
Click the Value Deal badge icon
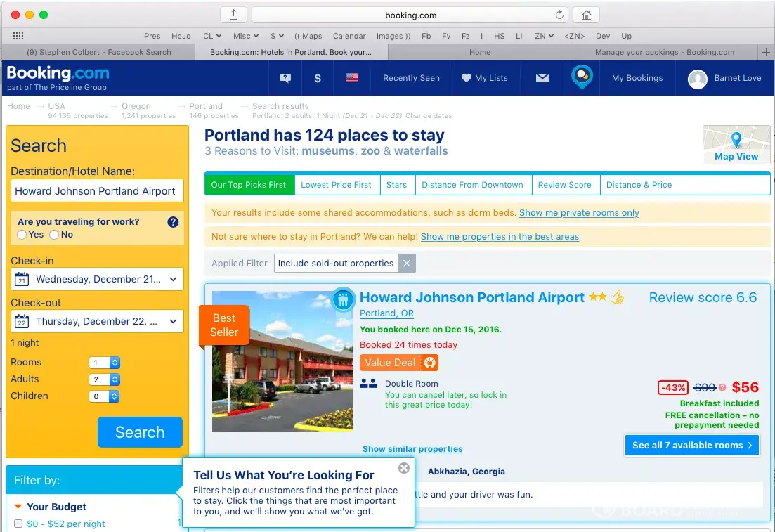pos(429,363)
